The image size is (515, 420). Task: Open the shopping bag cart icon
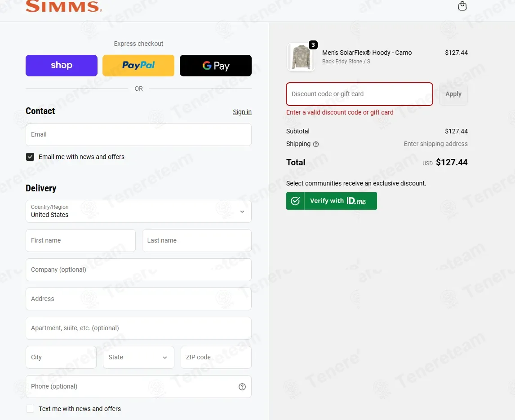coord(462,6)
